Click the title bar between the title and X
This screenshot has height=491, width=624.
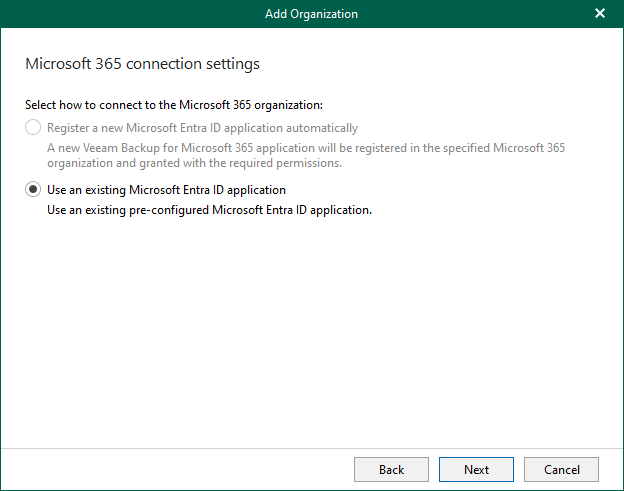470,14
